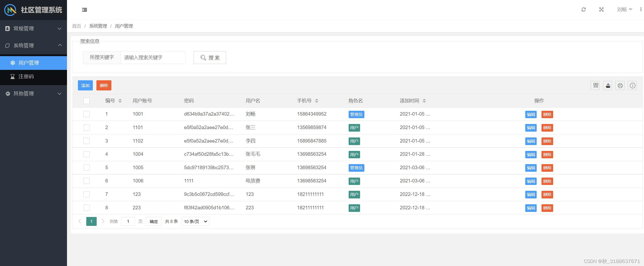
Task: Click 删除 for user 李四
Action: [547, 141]
